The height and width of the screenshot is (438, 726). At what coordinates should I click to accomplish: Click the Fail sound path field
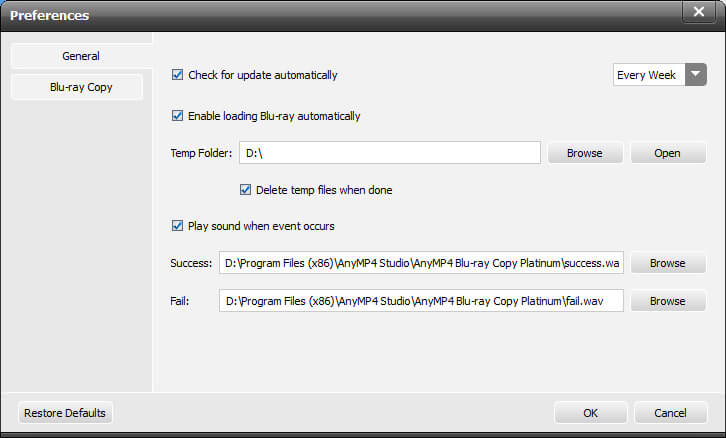[421, 300]
